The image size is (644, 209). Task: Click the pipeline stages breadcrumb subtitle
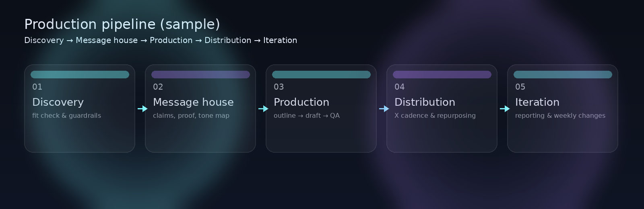click(x=161, y=40)
